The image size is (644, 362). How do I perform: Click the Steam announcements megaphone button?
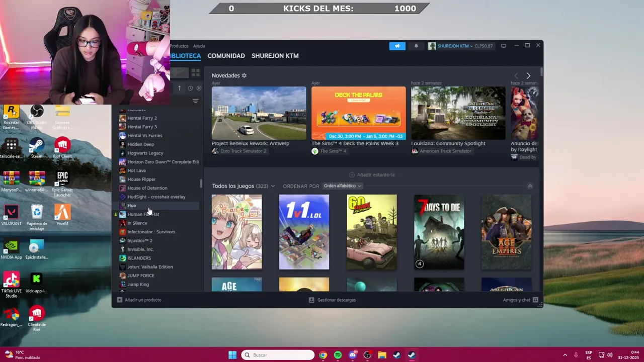tap(397, 46)
